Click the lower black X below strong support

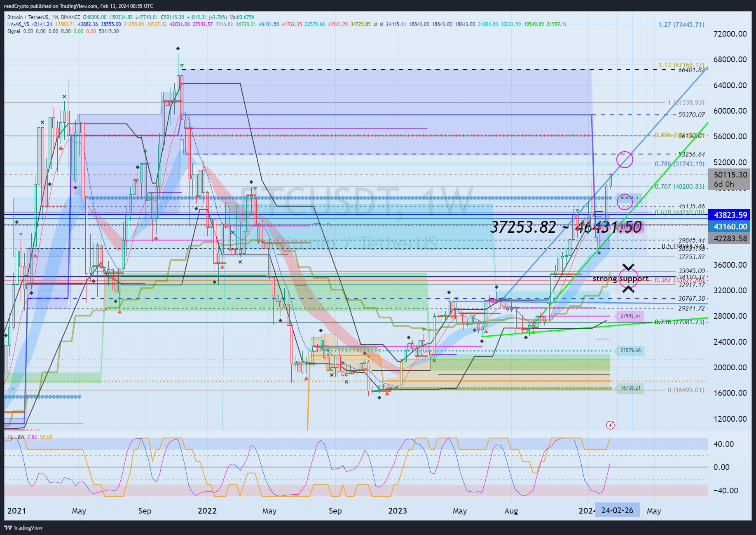coord(628,289)
